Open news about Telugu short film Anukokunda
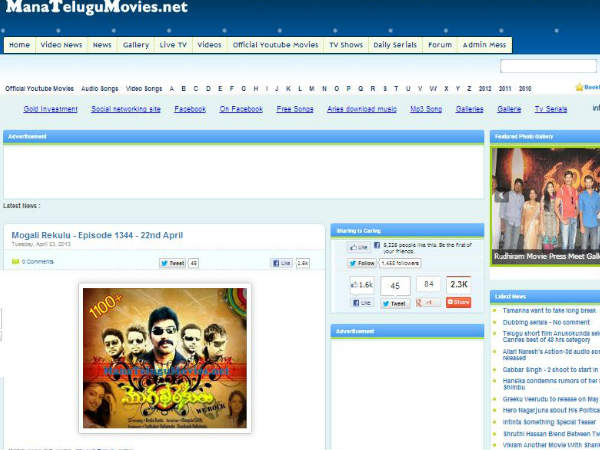This screenshot has width=600, height=450. coord(551,337)
